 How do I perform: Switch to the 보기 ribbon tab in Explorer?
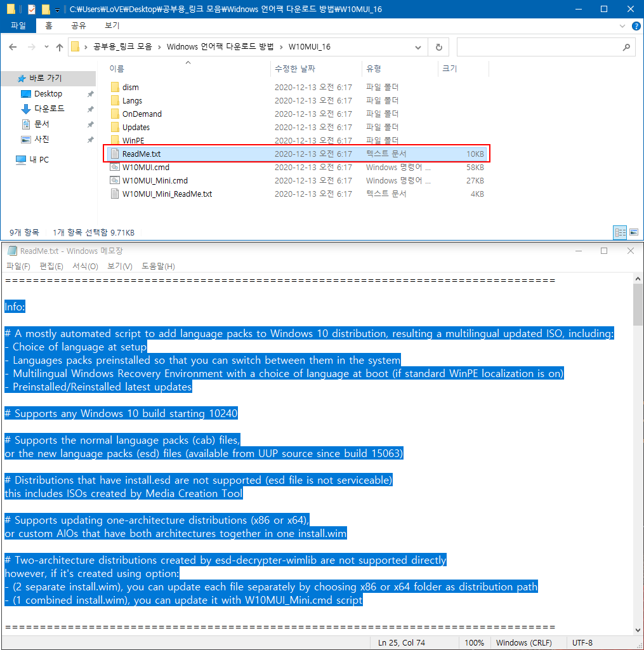112,25
